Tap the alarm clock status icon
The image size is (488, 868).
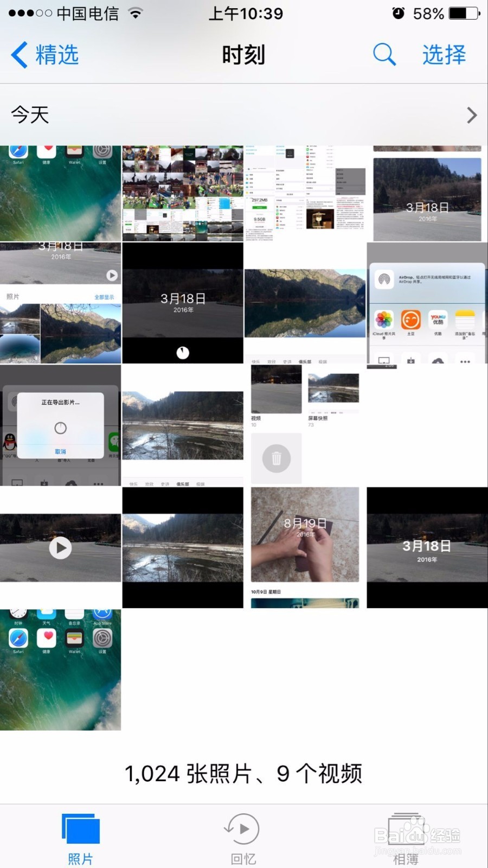pos(399,13)
